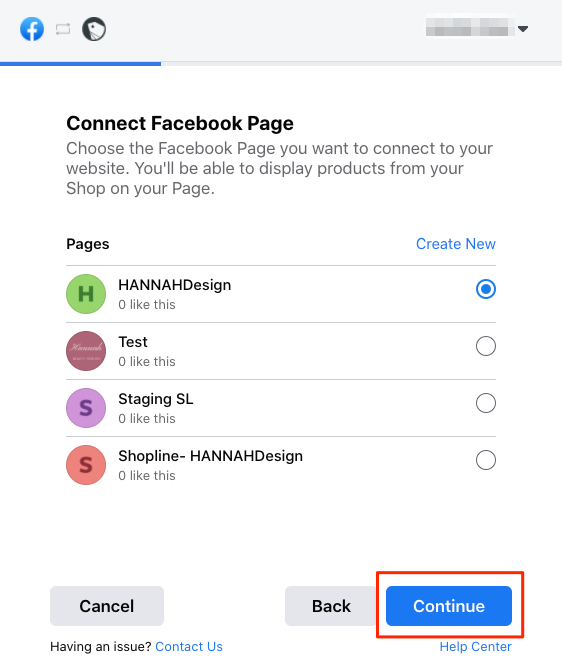Choose the Staging SL radio button
Viewport: 562px width, 662px height.
pos(486,403)
